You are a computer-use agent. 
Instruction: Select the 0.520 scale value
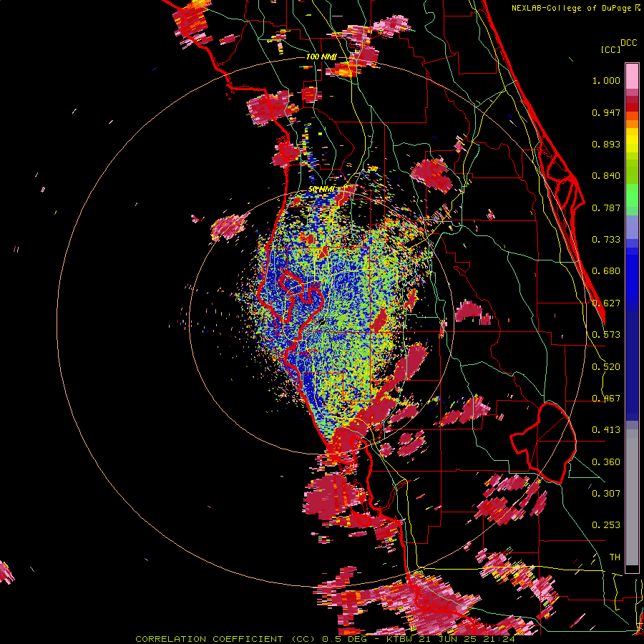(x=606, y=367)
